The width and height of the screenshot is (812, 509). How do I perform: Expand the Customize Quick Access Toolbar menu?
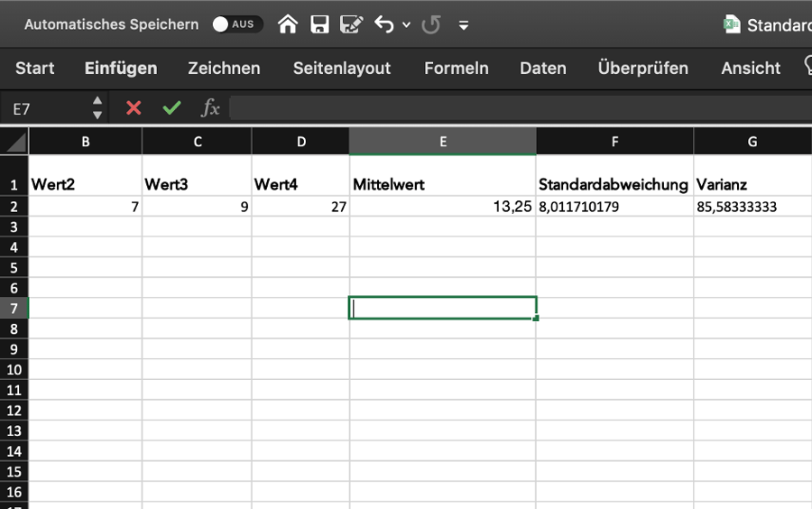(x=464, y=25)
